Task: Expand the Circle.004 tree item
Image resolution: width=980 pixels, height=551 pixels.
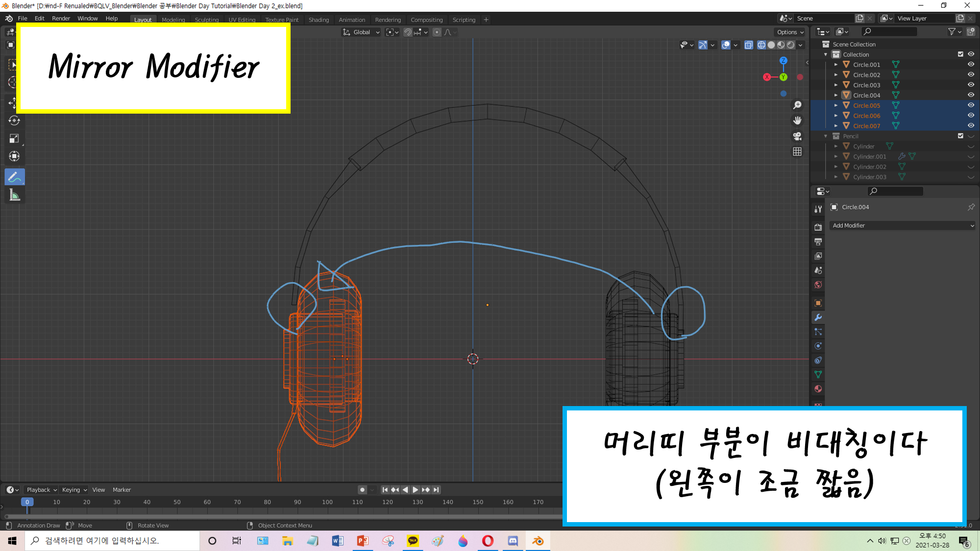Action: coord(836,95)
